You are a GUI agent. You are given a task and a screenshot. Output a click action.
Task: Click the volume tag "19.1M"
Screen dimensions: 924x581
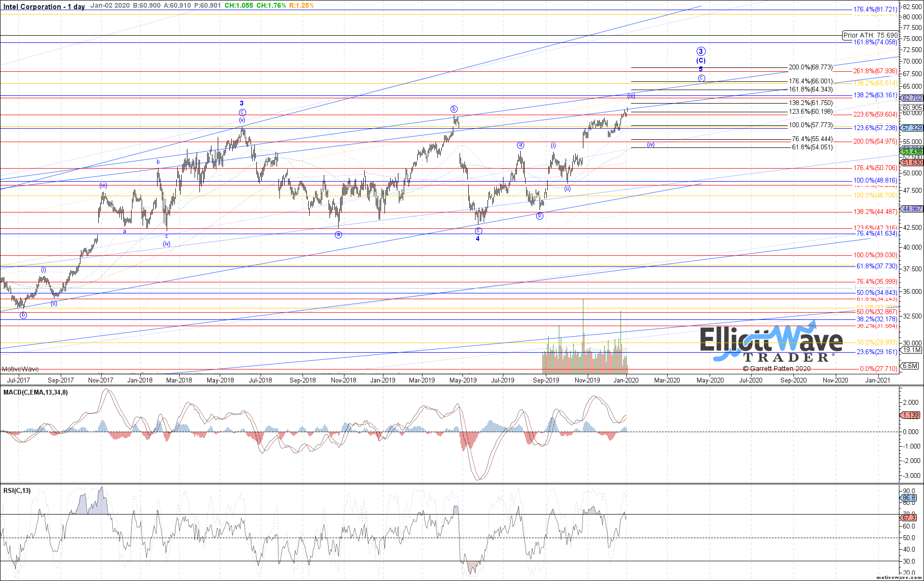912,350
